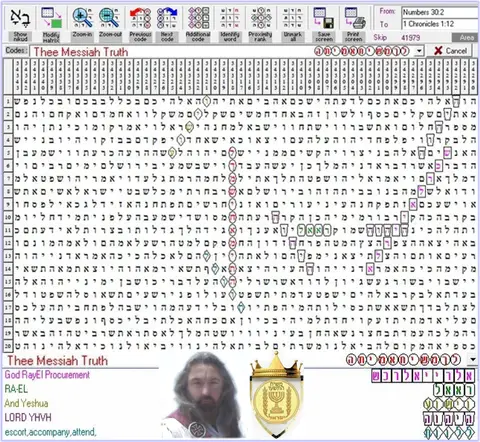Viewport: 480px width, 442px height.
Task: Click the green boxed Hebrew RA-EL letters
Action: pyautogui.click(x=453, y=390)
